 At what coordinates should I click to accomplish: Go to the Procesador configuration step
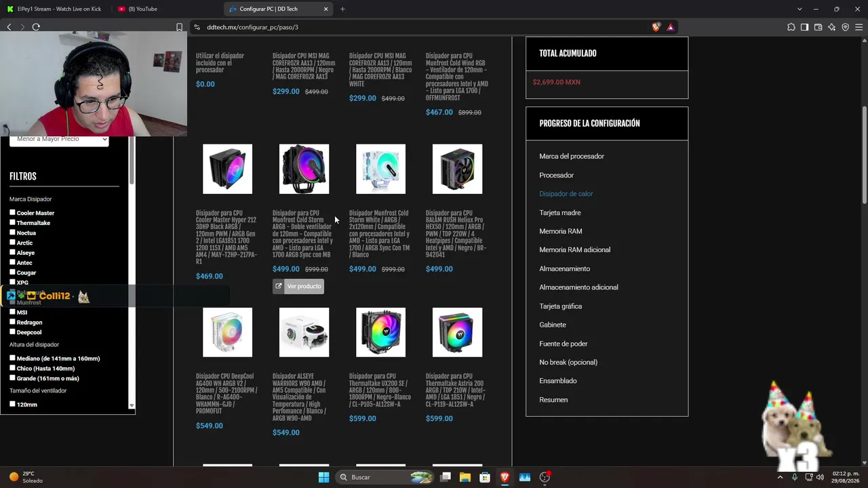(557, 175)
